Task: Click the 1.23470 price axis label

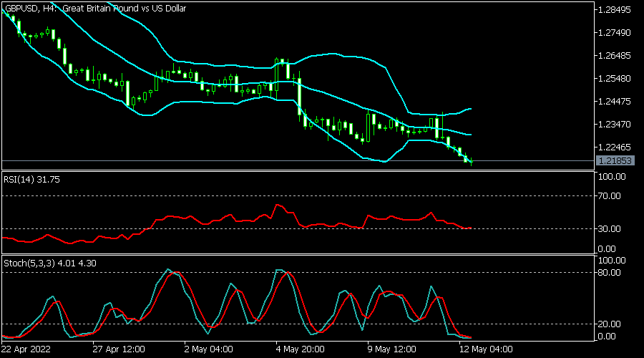Action: pos(615,124)
